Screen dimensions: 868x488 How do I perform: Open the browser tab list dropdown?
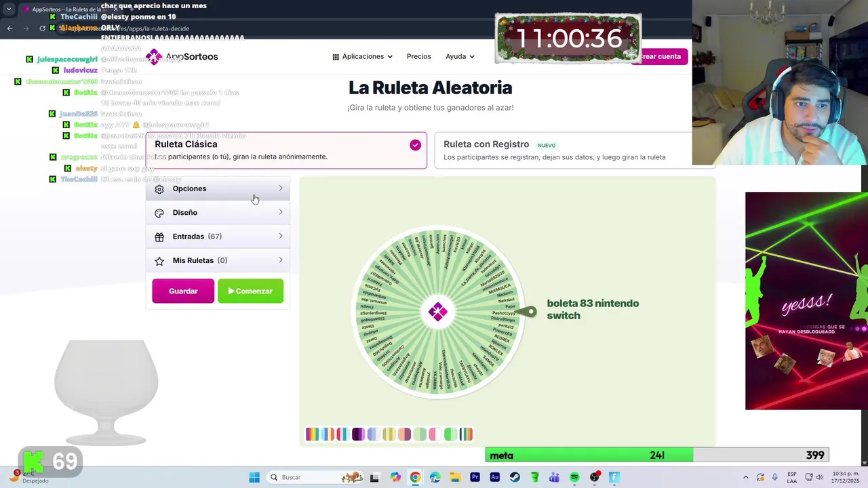[x=9, y=9]
